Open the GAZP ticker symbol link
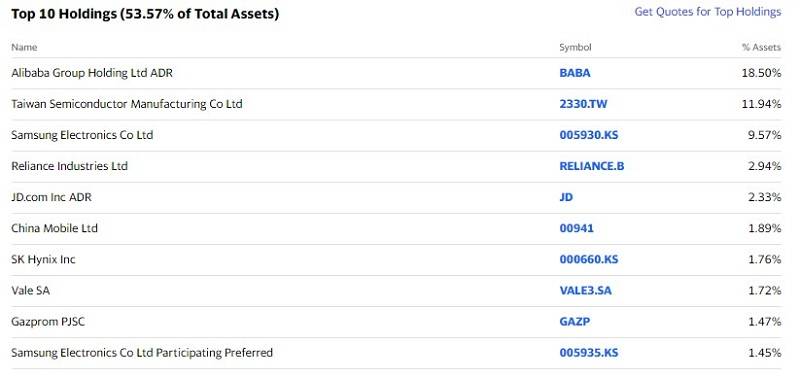800x378 pixels. [x=575, y=321]
